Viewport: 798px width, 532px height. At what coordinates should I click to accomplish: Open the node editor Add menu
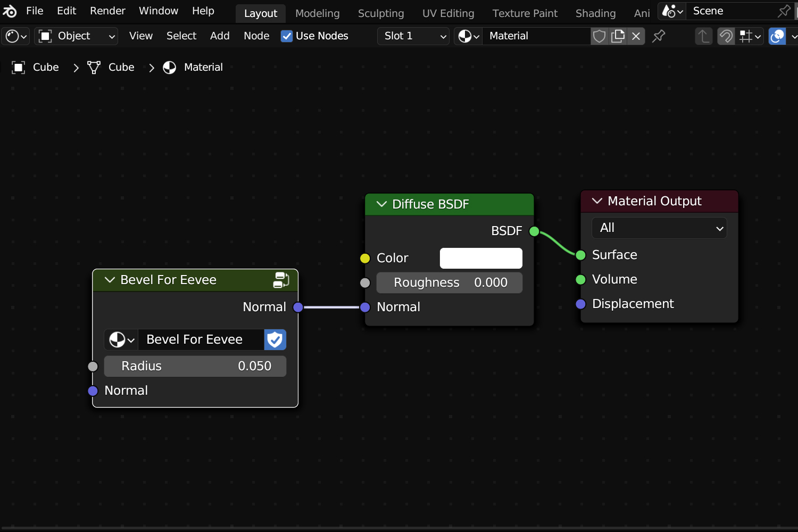pyautogui.click(x=220, y=36)
